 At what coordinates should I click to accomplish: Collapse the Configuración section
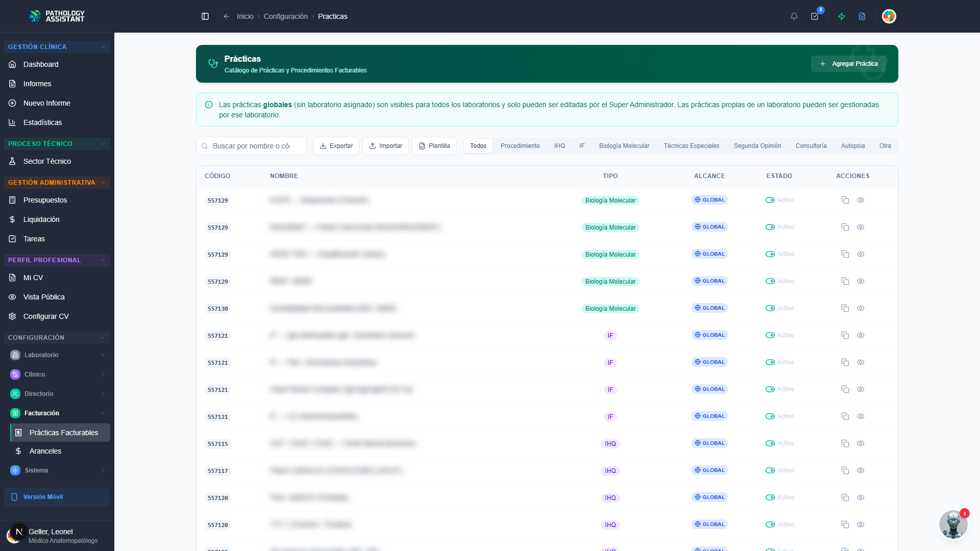click(57, 338)
